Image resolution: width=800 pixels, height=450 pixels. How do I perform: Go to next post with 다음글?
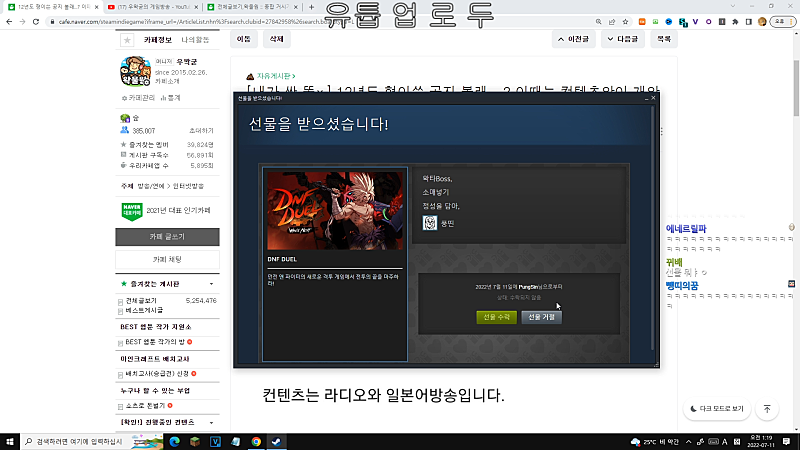point(622,39)
